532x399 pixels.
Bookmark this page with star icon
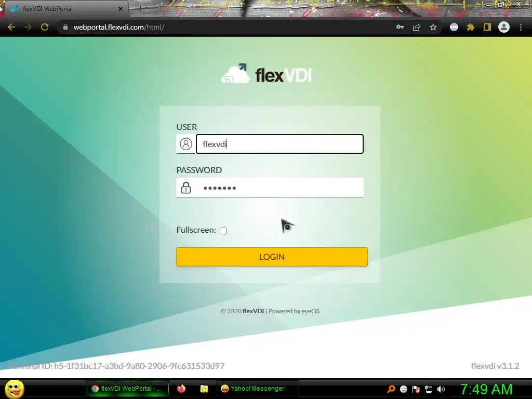[433, 27]
